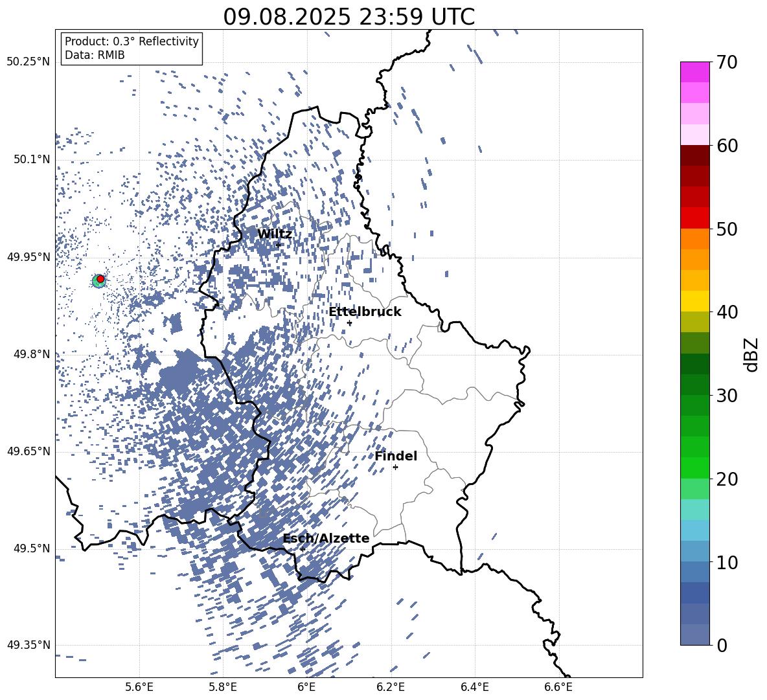Click the red radar site marker
Screen dimensions: 767x700
pyautogui.click(x=100, y=279)
